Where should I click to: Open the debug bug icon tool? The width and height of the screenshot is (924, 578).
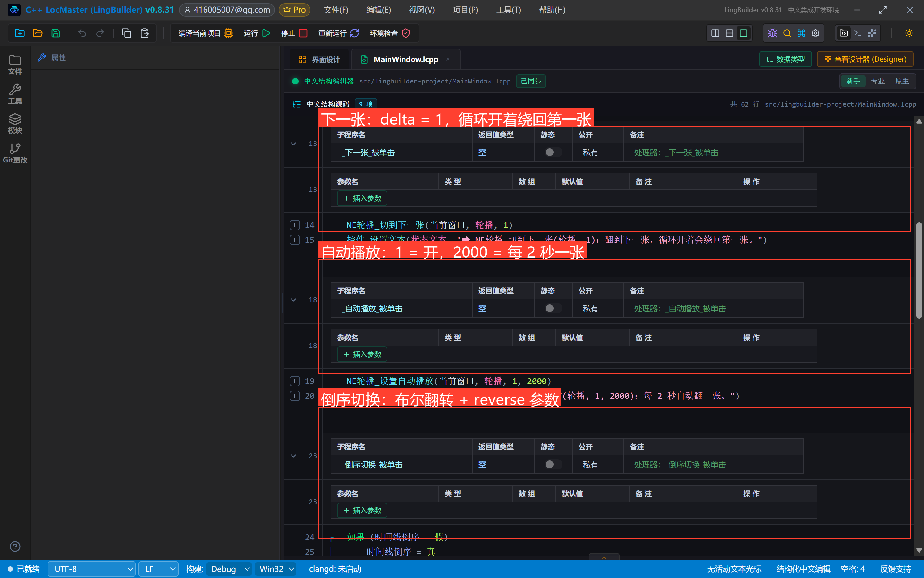point(772,33)
